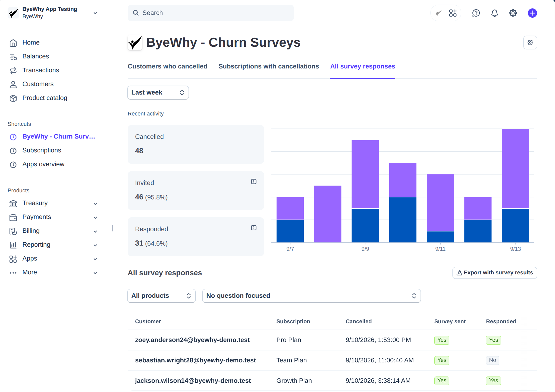Click the Transactions arrows icon

[x=13, y=71]
